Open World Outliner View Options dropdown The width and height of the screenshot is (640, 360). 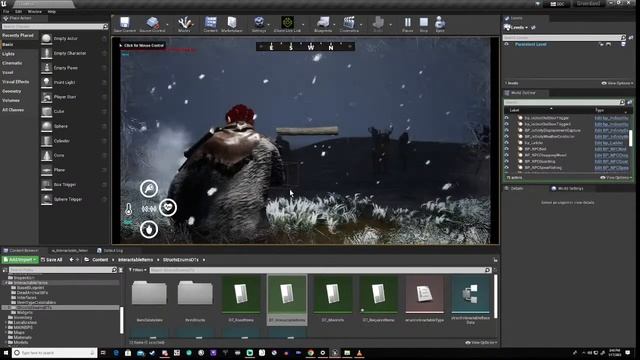click(616, 178)
